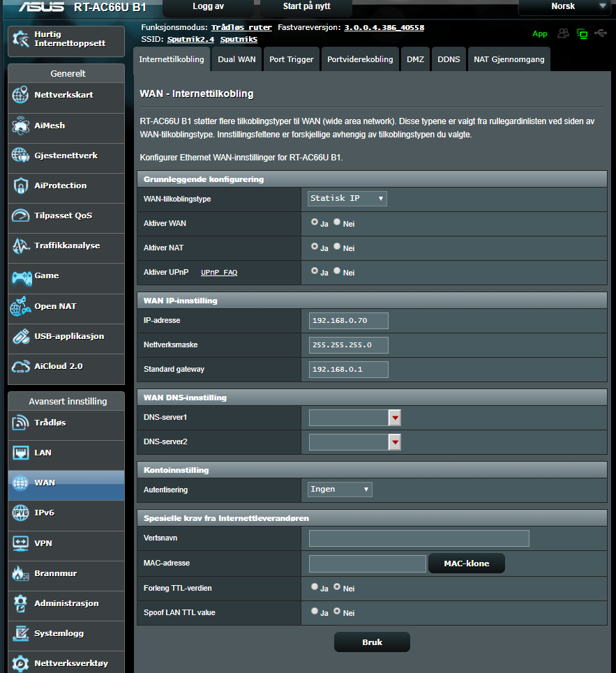Set Spoof LAN TTL value to Nei
Screen dimensions: 616x673
click(337, 611)
